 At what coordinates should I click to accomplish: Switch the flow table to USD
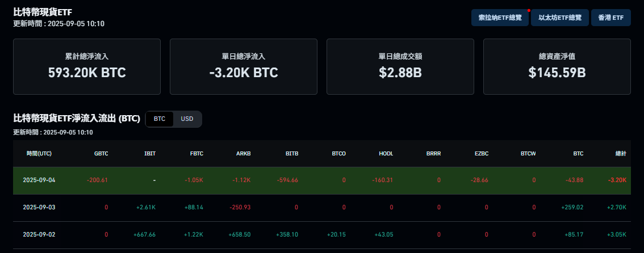click(x=187, y=119)
